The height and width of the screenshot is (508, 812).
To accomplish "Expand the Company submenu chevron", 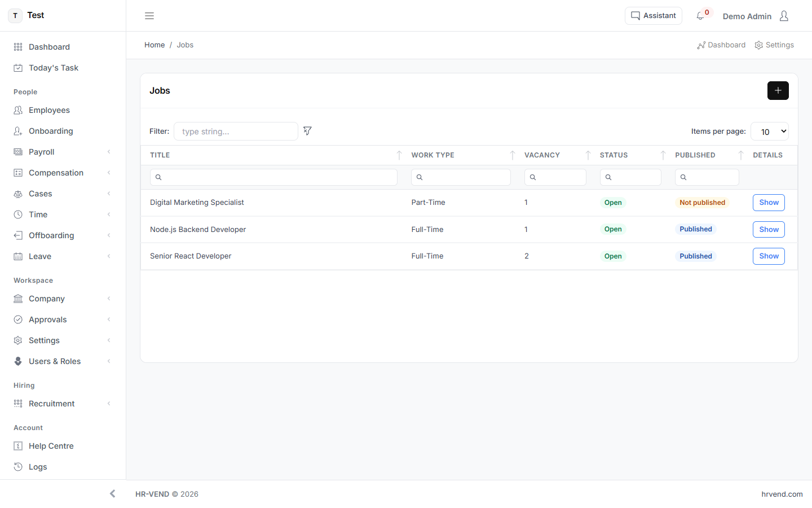I will [109, 299].
